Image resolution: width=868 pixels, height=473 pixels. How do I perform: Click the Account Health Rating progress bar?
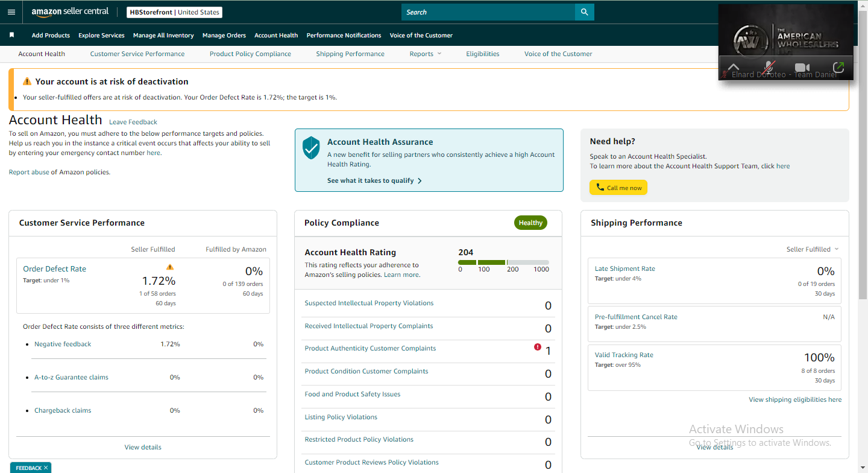point(503,262)
